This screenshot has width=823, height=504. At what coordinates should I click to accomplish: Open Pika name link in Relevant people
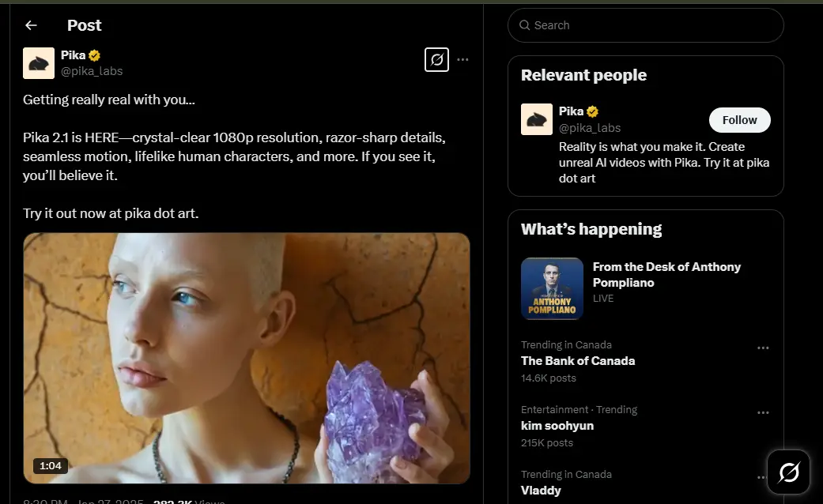(571, 111)
